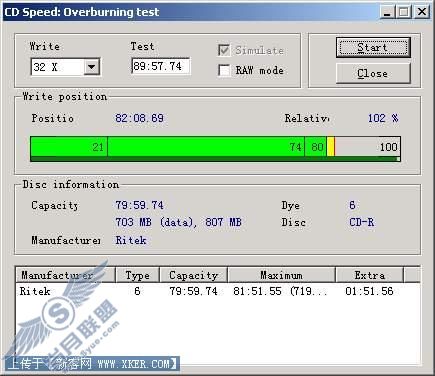Enable the RAW mode checkbox

click(224, 70)
